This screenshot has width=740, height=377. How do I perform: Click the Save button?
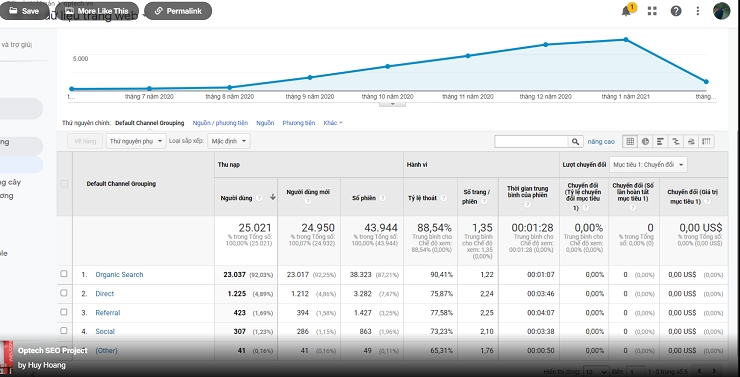coord(24,11)
